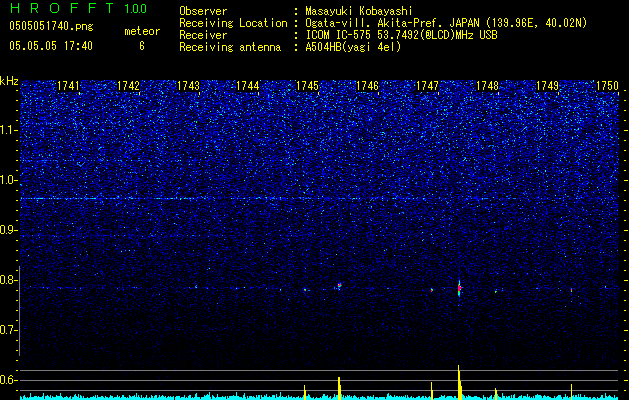The height and width of the screenshot is (400, 629).
Task: Select the version number 1.0.0
Action: click(x=136, y=9)
